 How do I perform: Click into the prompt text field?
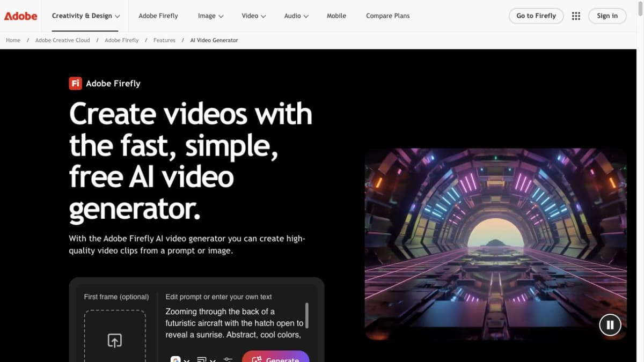click(x=234, y=323)
